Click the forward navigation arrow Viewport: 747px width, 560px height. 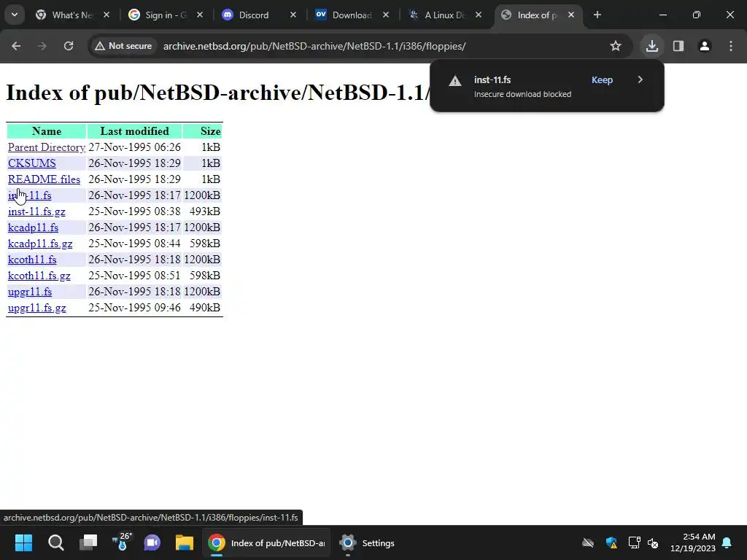click(x=42, y=46)
